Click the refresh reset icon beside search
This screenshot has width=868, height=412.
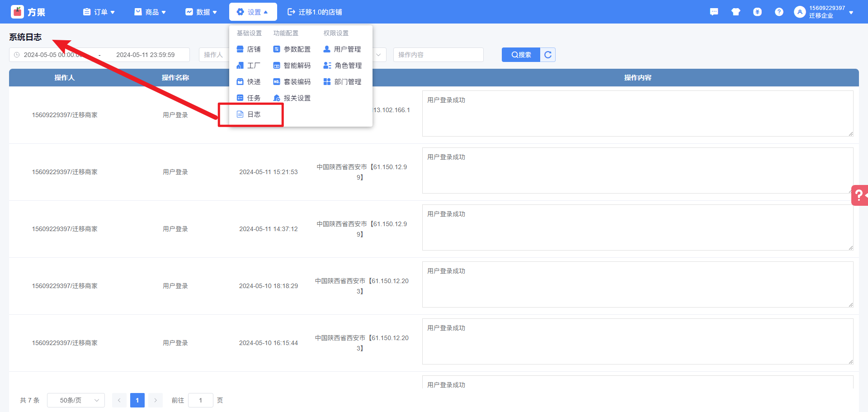pyautogui.click(x=548, y=55)
